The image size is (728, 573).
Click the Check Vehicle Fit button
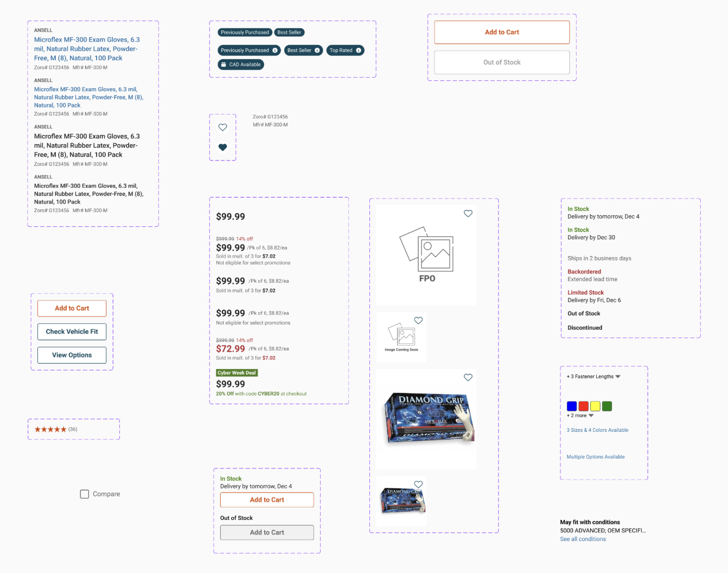[72, 332]
